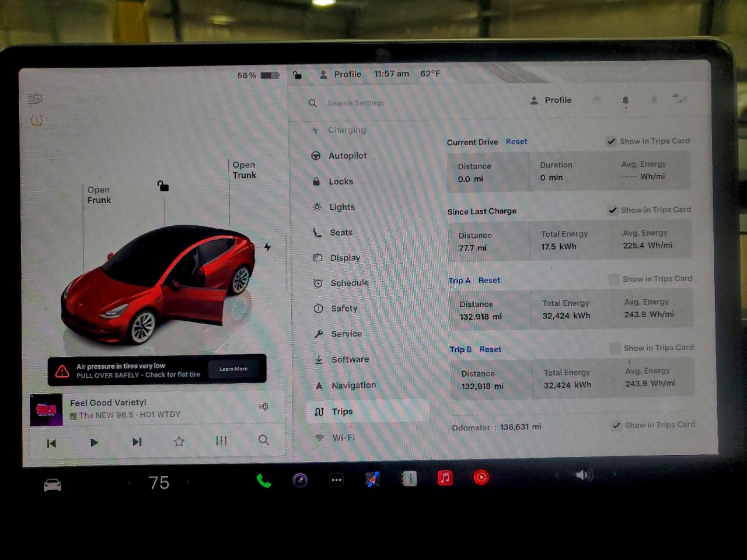Uncheck Show in Trips Card for Current Drive
Image resolution: width=747 pixels, height=560 pixels.
click(611, 141)
